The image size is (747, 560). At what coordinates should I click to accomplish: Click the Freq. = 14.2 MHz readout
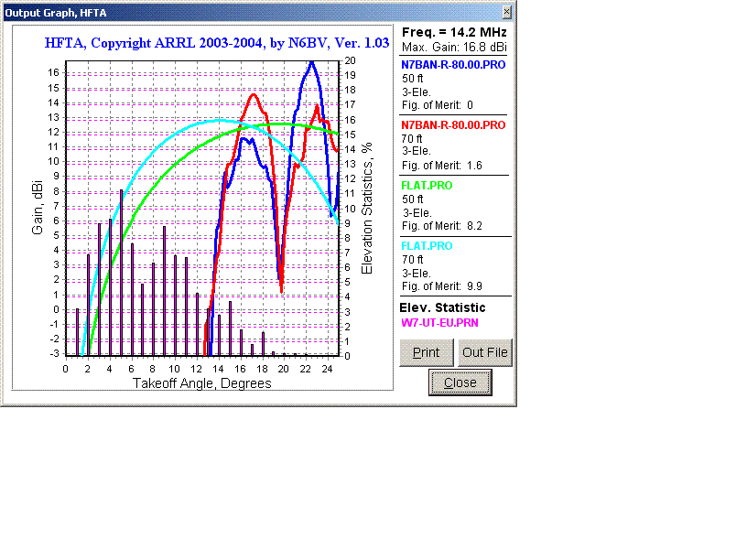coord(455,32)
